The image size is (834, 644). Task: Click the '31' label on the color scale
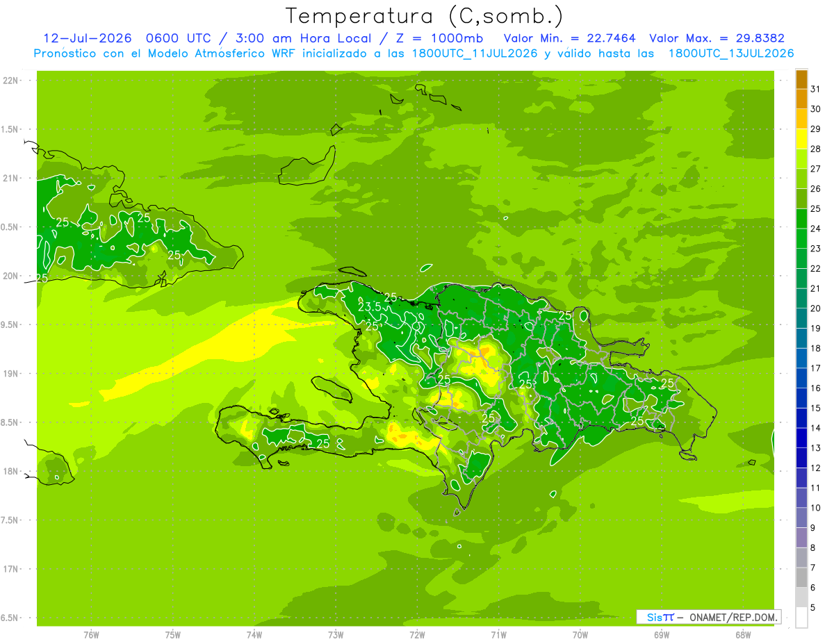816,89
